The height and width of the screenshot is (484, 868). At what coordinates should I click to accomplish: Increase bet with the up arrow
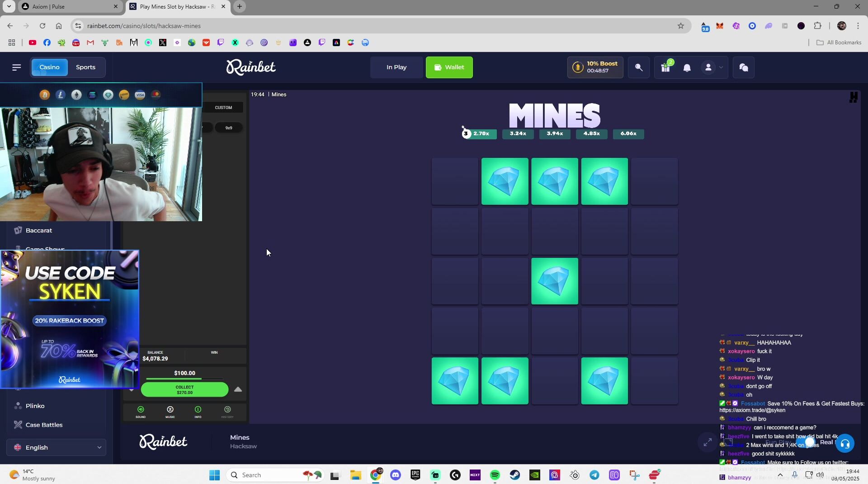click(x=238, y=389)
